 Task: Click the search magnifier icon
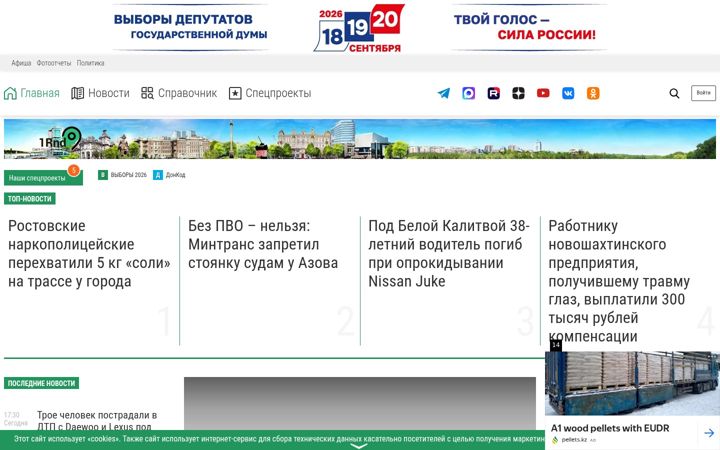674,93
